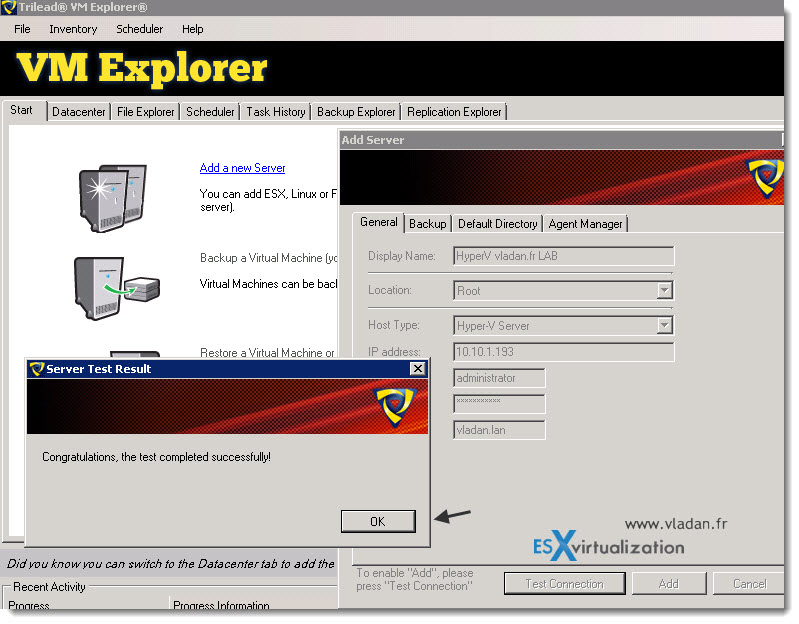Image resolution: width=799 pixels, height=624 pixels.
Task: Open Agent Manager tab in Add Server
Action: (x=585, y=224)
